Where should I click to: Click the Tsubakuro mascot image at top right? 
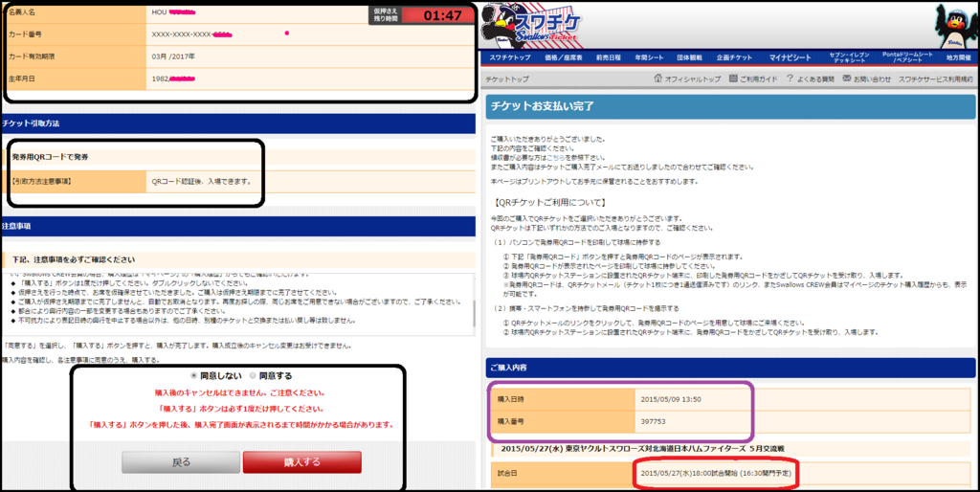[956, 26]
